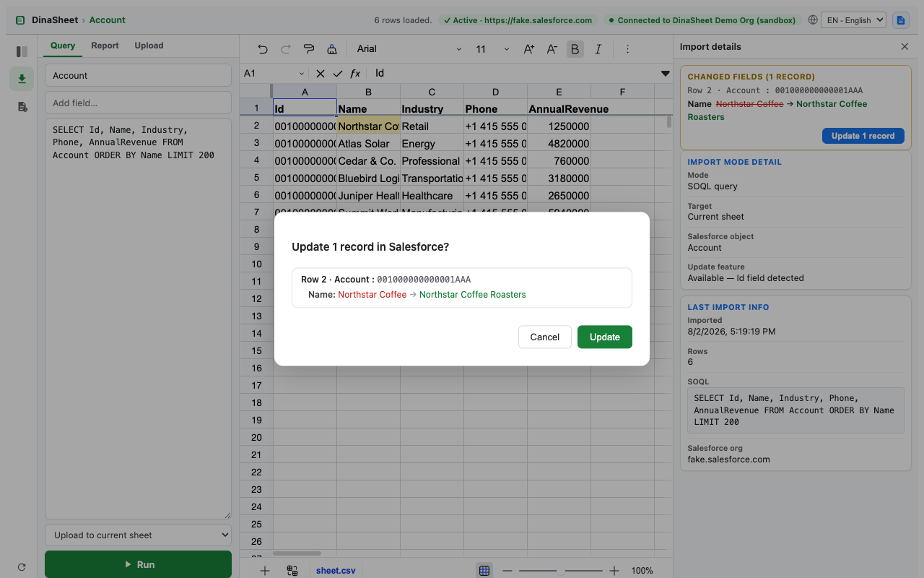Screen dimensions: 924x578
Task: Click the Connected to DinaSheet Demo Org badge
Action: click(702, 20)
